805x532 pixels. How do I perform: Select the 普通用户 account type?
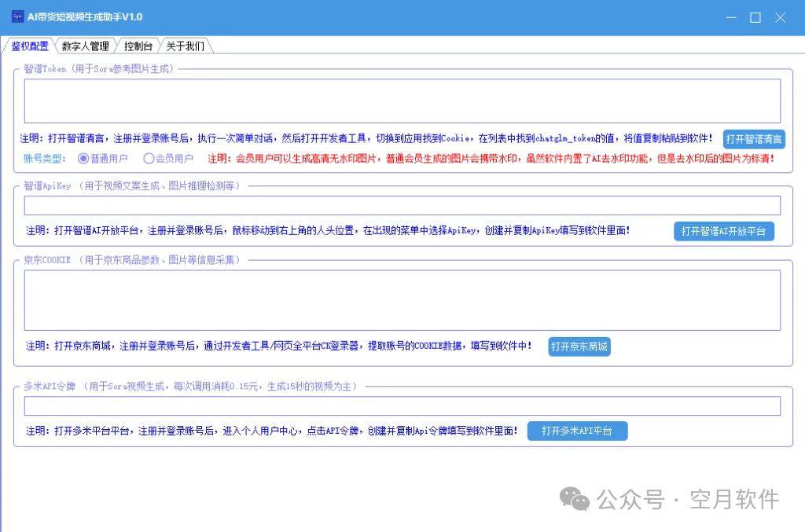84,159
